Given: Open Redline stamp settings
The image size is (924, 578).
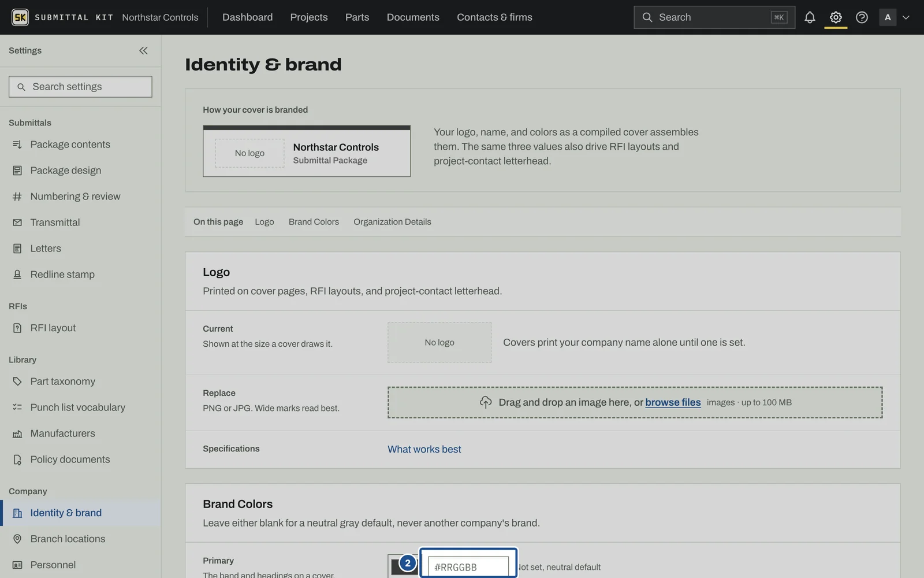Looking at the screenshot, I should [x=80, y=275].
